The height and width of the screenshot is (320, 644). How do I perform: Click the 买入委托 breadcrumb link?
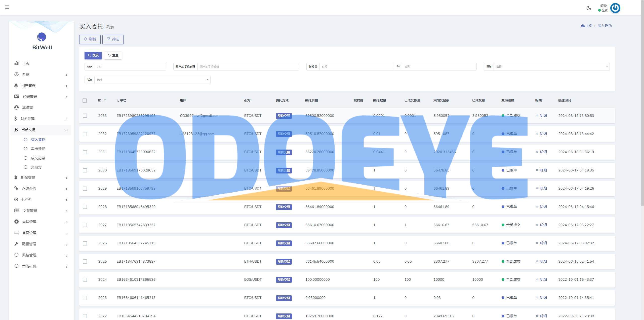point(605,26)
